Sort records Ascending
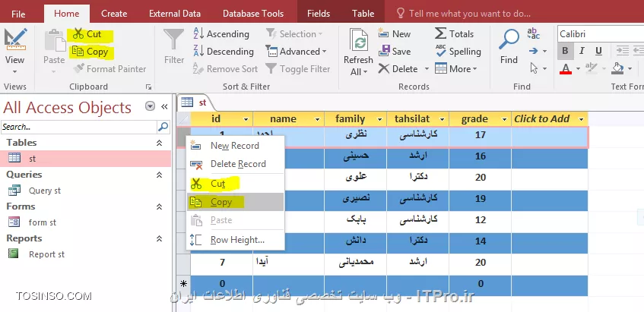This screenshot has width=644, height=312. (x=221, y=34)
